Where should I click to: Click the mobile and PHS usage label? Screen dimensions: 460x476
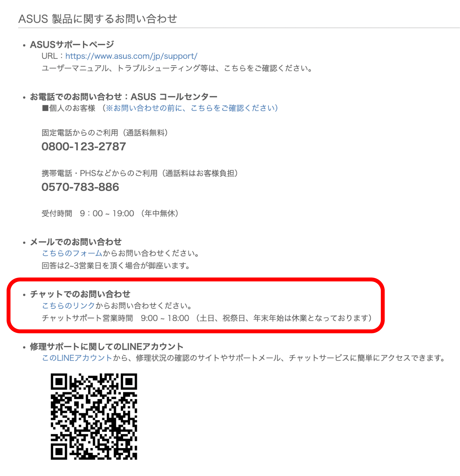tap(140, 173)
